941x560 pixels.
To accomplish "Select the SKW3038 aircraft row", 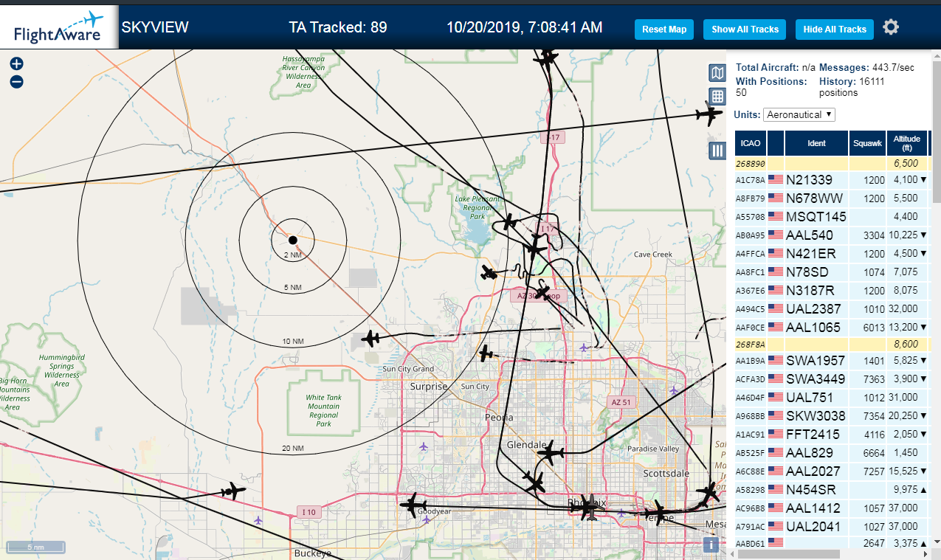I will [833, 416].
